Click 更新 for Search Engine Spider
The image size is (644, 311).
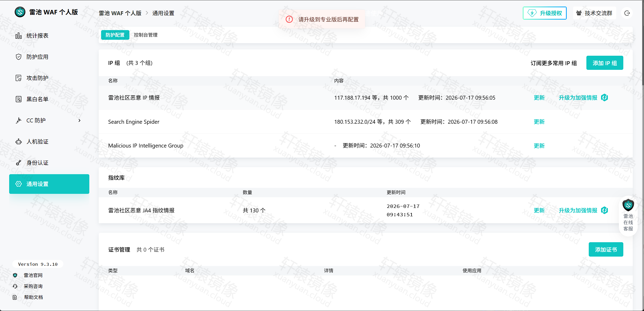point(539,122)
